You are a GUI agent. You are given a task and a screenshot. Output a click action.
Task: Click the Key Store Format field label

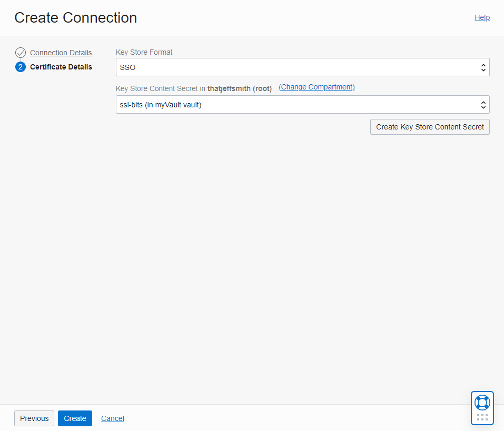144,52
